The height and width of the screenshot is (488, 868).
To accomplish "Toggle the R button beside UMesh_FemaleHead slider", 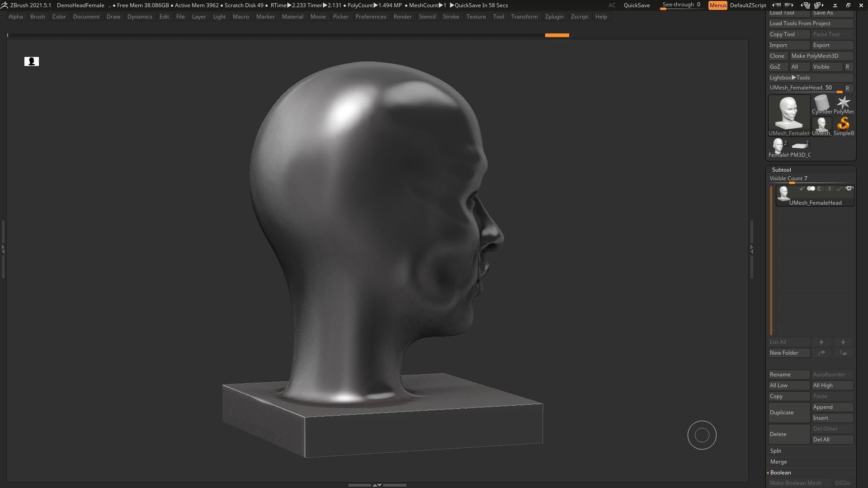I will [848, 88].
